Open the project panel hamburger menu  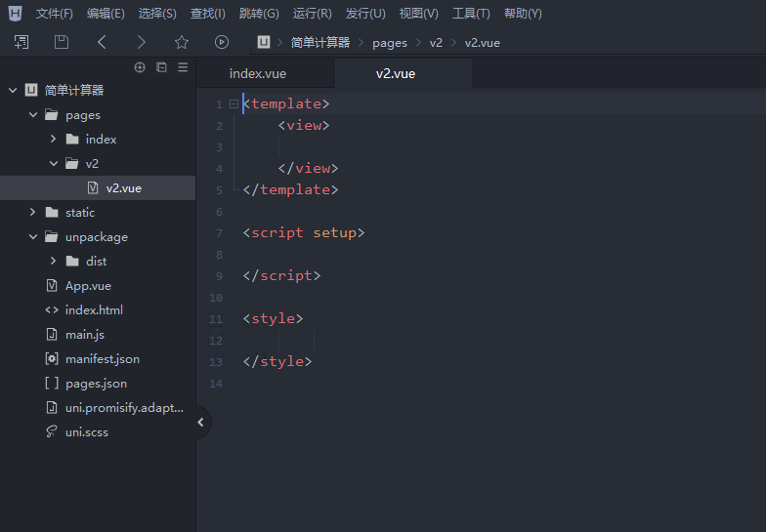[x=183, y=67]
